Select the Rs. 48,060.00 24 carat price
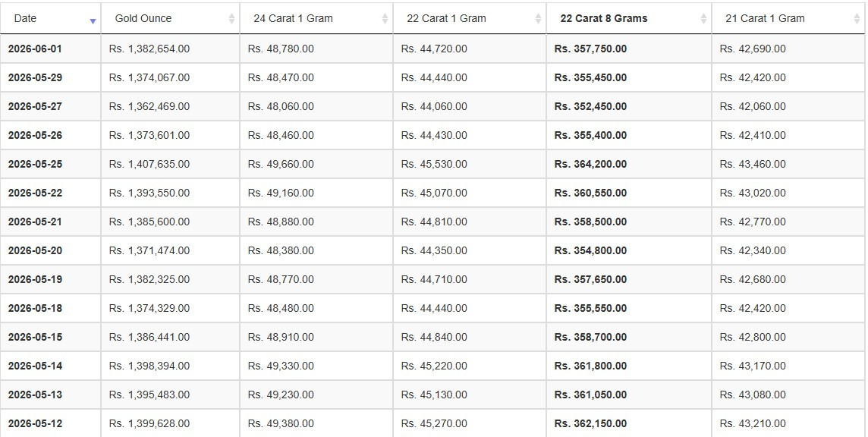This screenshot has width=868, height=437. pos(281,106)
